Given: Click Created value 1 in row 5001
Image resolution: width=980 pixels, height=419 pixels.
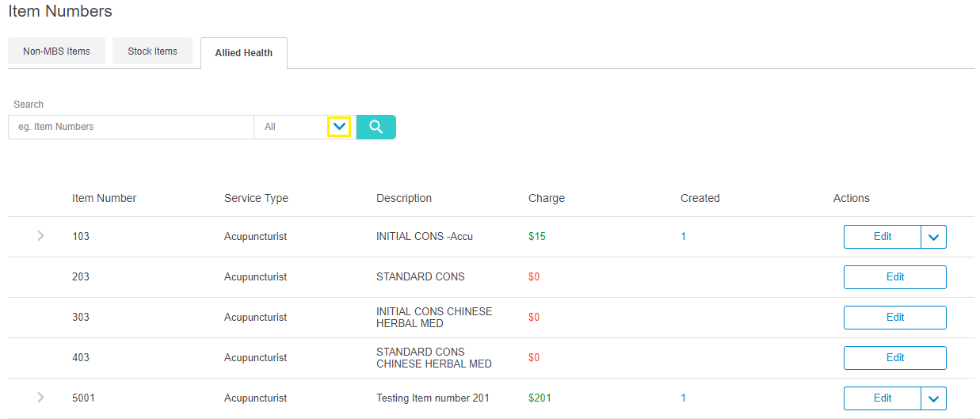Looking at the screenshot, I should (x=684, y=398).
